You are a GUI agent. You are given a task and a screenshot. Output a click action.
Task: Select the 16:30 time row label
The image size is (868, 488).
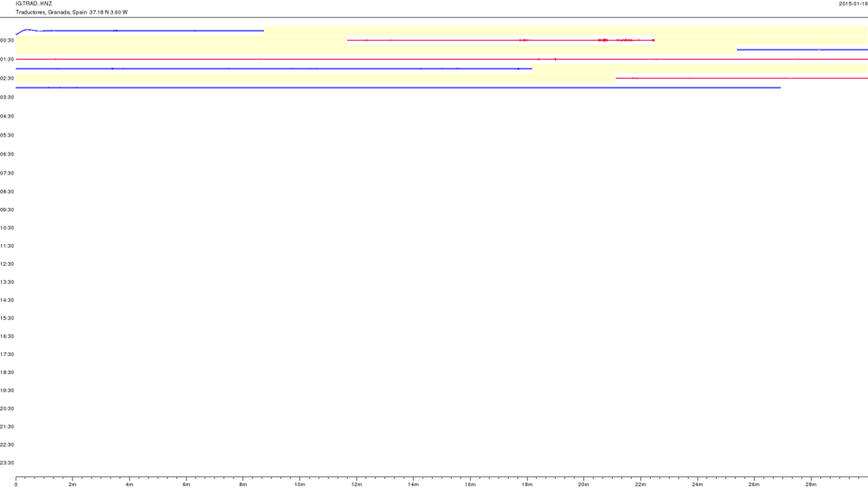[6, 336]
